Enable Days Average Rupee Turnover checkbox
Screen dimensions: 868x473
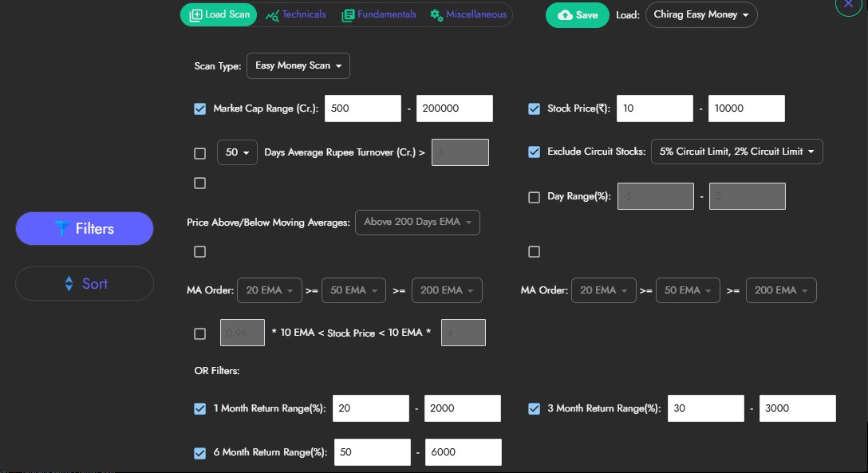tap(199, 153)
